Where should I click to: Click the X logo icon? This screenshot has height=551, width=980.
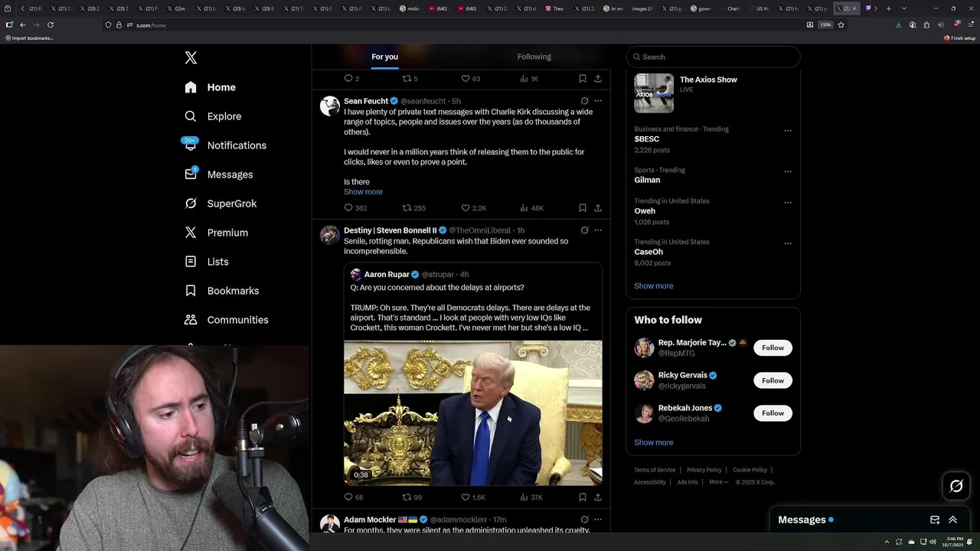191,58
